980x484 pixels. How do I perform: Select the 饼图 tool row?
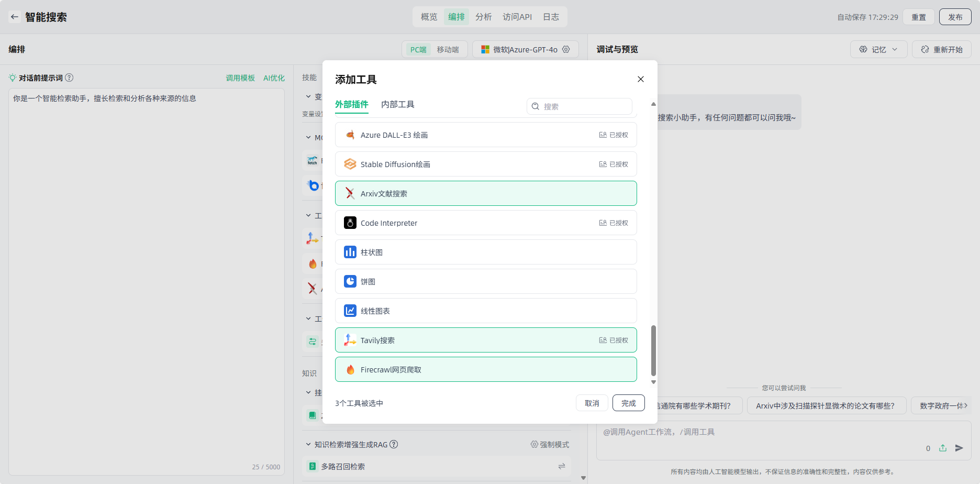click(486, 281)
